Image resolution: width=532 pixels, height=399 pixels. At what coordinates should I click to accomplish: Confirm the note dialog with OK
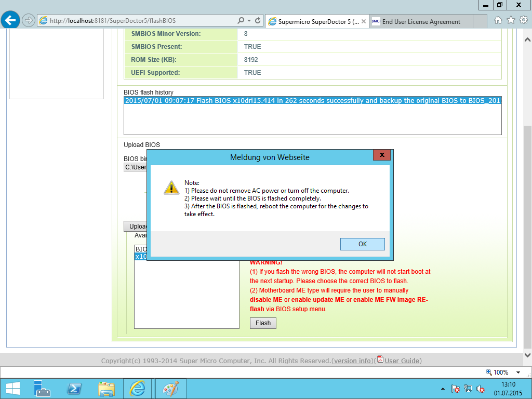pos(362,244)
